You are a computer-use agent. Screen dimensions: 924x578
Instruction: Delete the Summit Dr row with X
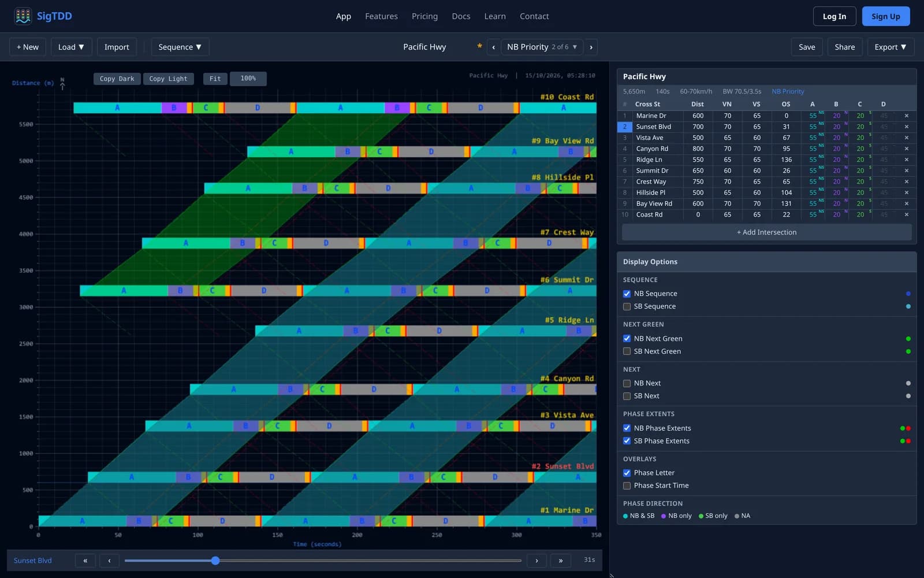906,171
